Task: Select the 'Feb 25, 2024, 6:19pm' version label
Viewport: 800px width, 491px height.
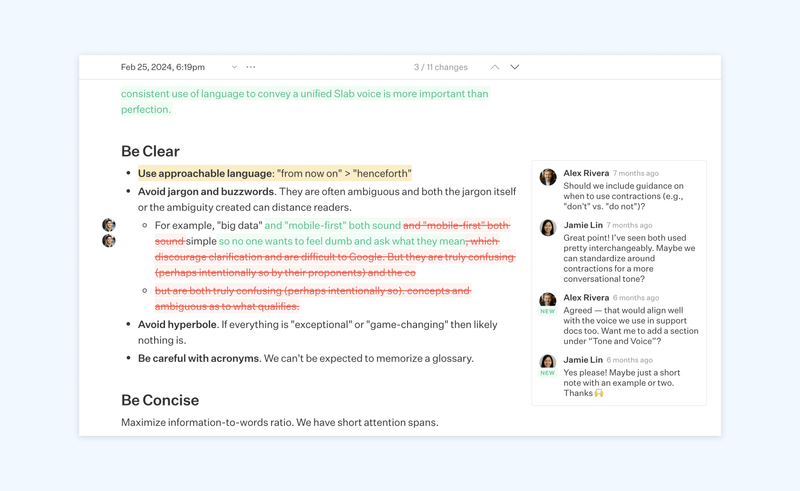Action: coord(163,67)
